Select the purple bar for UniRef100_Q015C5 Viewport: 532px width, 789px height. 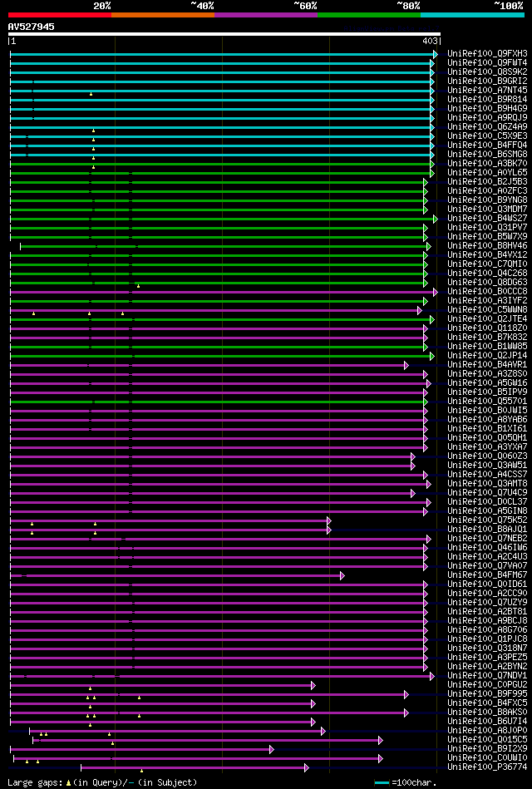click(206, 740)
